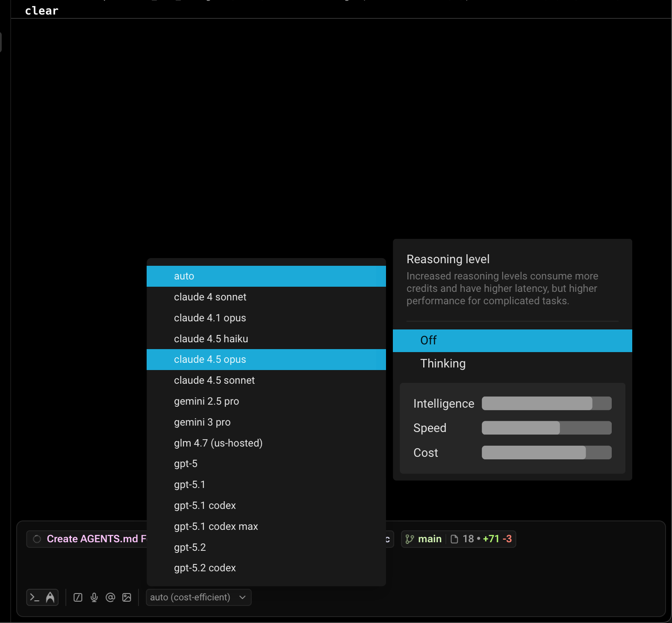Select the auto model option
Image resolution: width=672 pixels, height=623 pixels.
[266, 276]
